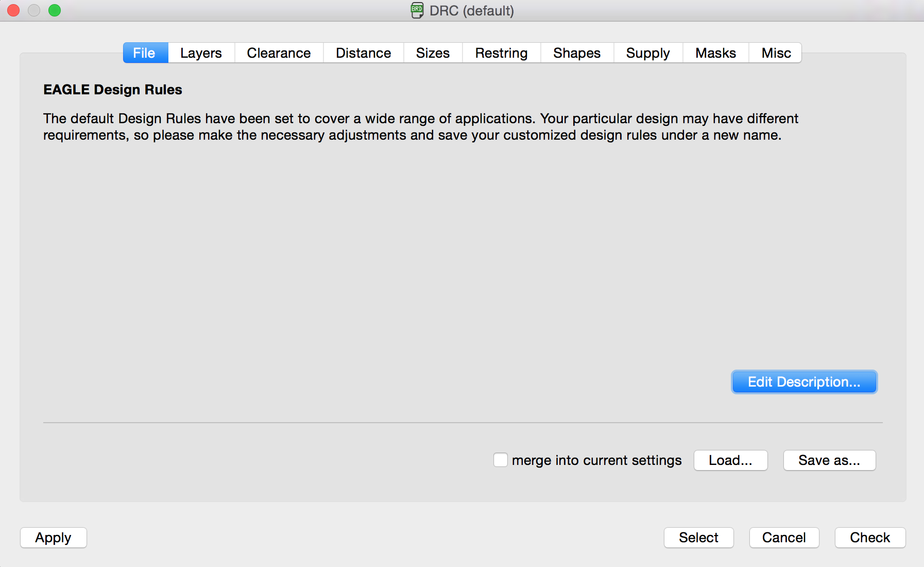Open the Misc tab
This screenshot has width=924, height=567.
(776, 53)
